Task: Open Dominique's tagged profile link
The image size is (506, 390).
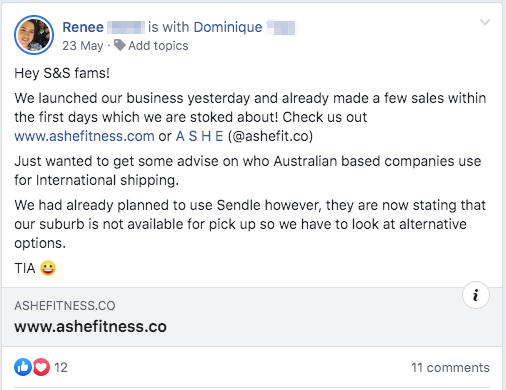Action: point(228,27)
